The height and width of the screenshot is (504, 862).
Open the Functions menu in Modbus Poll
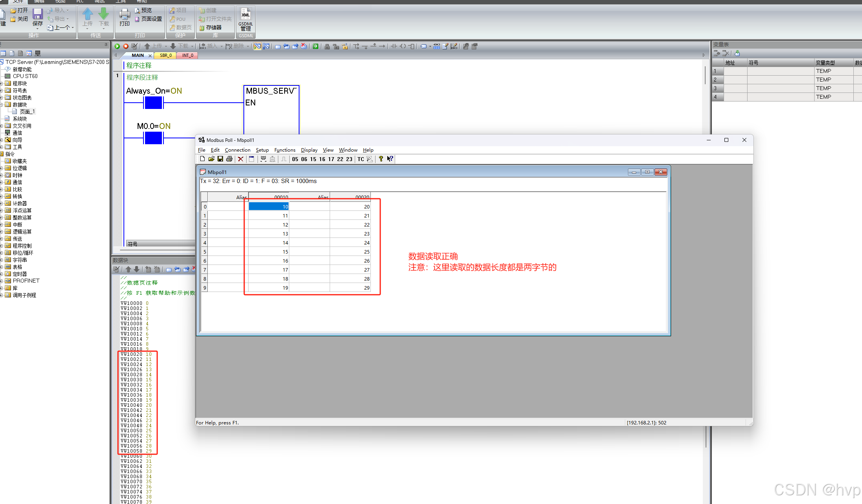(285, 150)
